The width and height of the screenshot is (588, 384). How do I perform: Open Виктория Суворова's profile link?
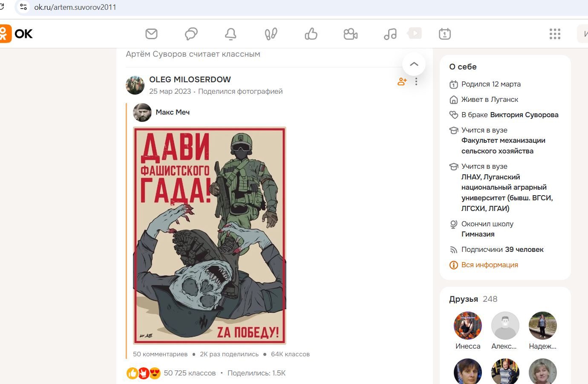[524, 115]
